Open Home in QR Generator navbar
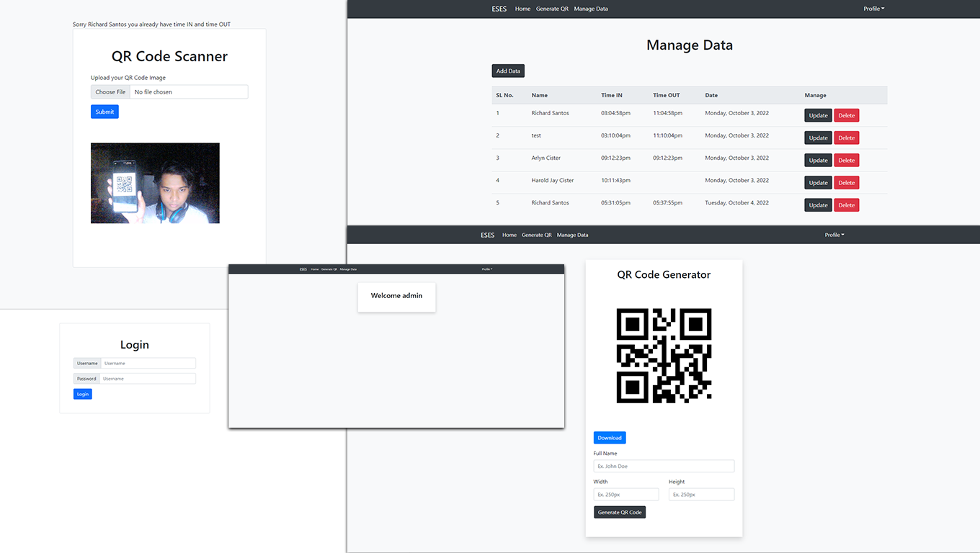Image resolution: width=980 pixels, height=553 pixels. 509,235
